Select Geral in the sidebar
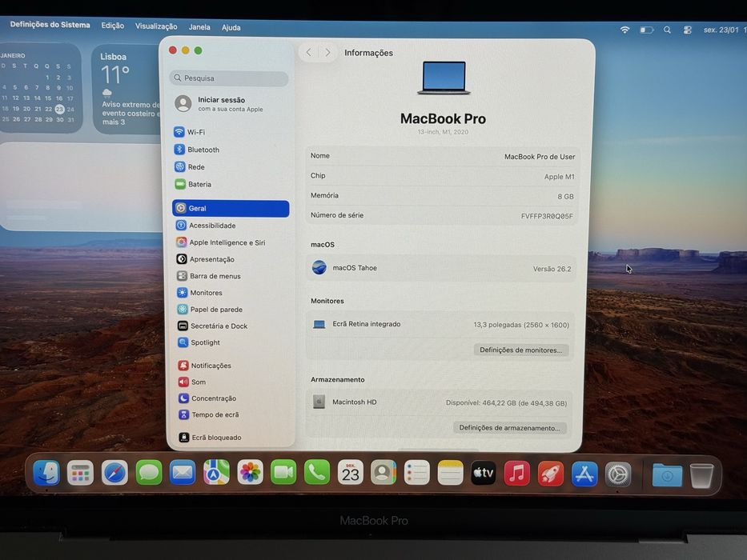Image resolution: width=747 pixels, height=560 pixels. pyautogui.click(x=231, y=208)
